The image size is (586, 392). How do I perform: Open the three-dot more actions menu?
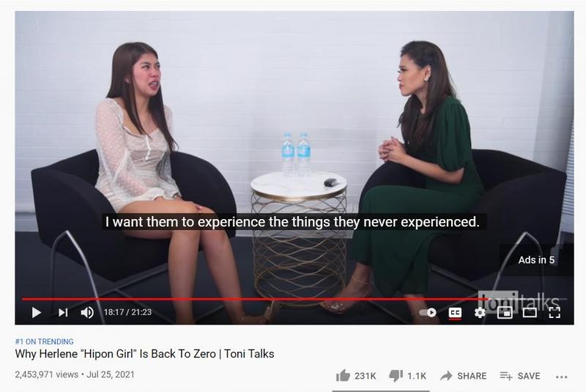click(561, 377)
